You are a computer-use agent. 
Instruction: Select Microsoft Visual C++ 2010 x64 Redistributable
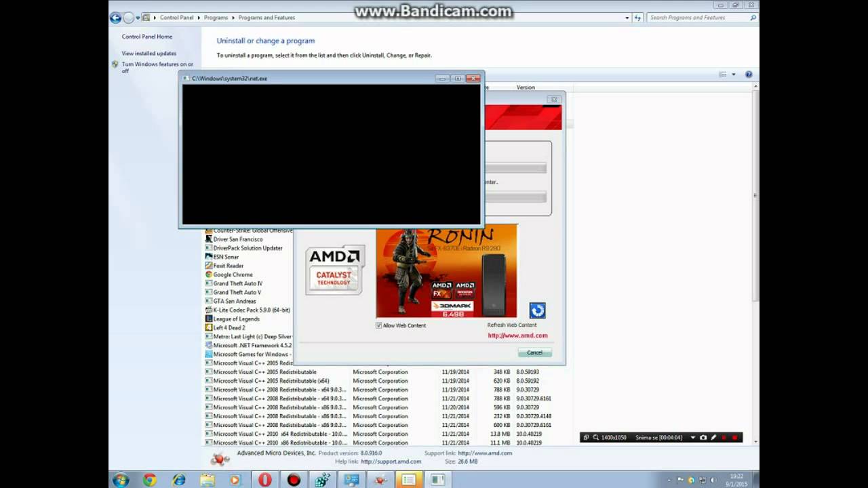click(x=280, y=434)
